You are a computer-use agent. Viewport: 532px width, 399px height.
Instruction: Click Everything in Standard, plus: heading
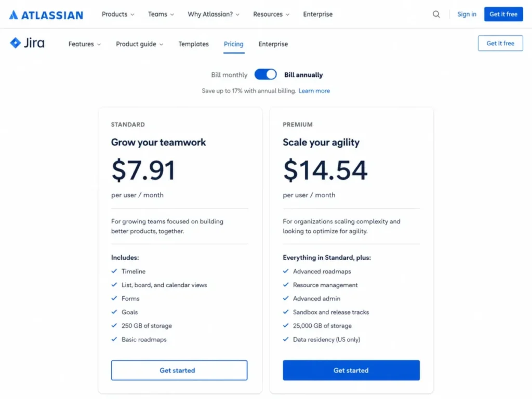(327, 258)
